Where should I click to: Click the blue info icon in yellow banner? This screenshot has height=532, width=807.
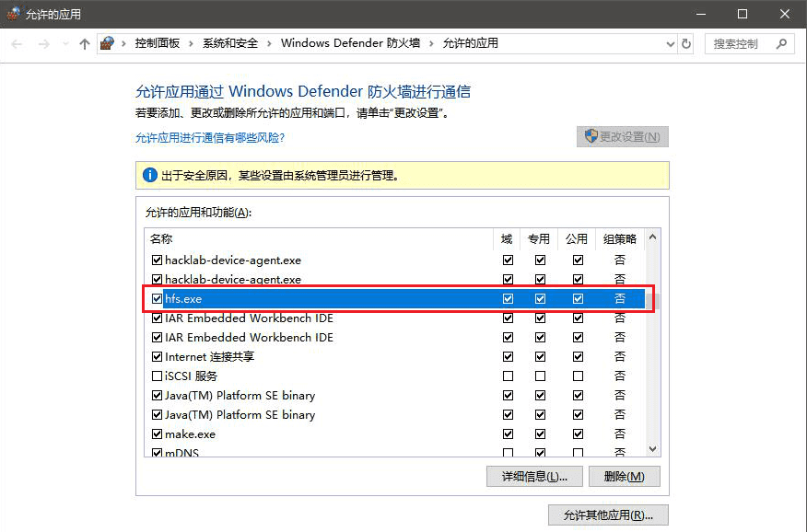(x=150, y=175)
